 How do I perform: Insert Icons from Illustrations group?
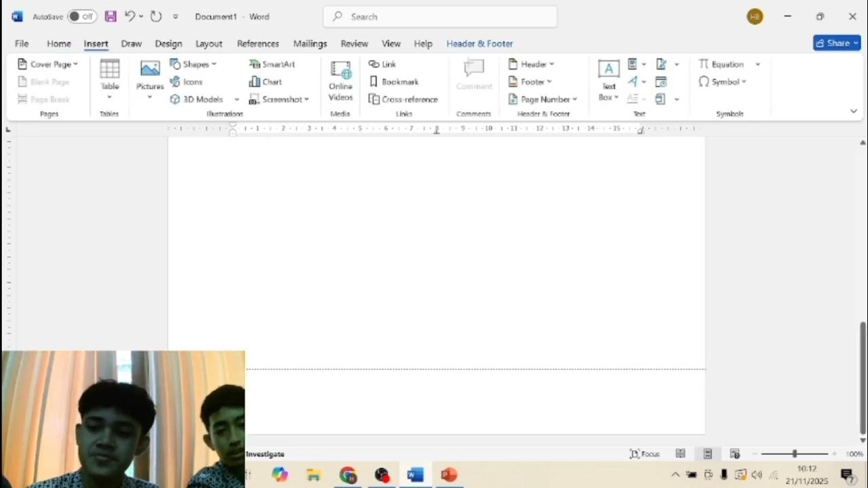coord(186,81)
